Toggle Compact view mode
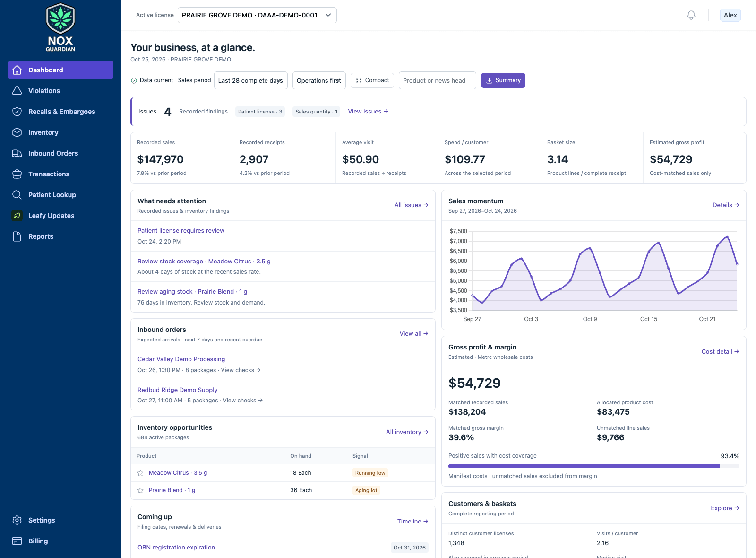 [x=372, y=80]
